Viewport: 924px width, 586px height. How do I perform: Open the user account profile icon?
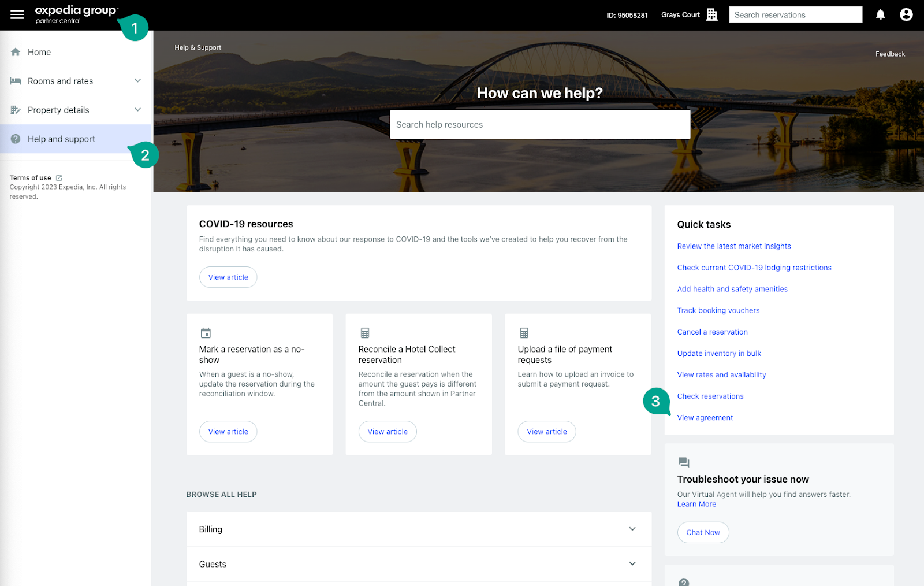pyautogui.click(x=906, y=14)
